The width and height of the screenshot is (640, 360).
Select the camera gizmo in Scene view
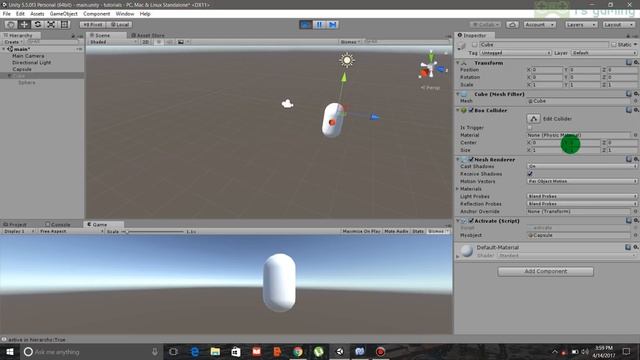[x=287, y=104]
